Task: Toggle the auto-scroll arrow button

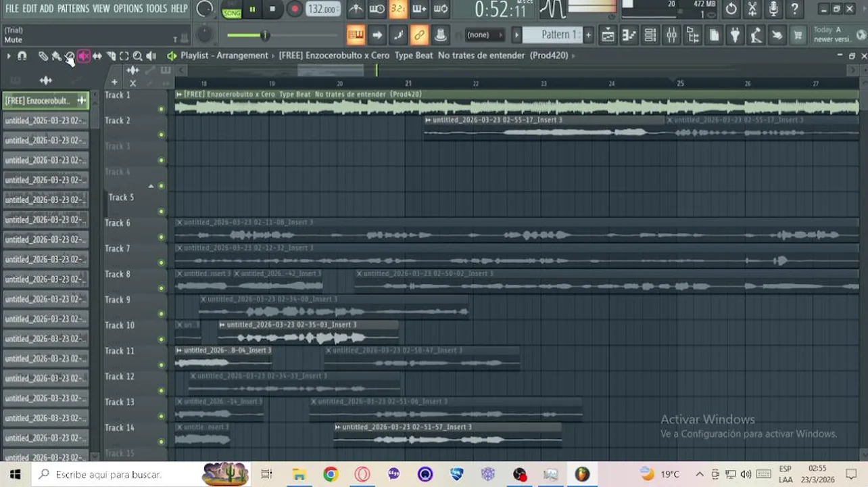Action: [377, 35]
